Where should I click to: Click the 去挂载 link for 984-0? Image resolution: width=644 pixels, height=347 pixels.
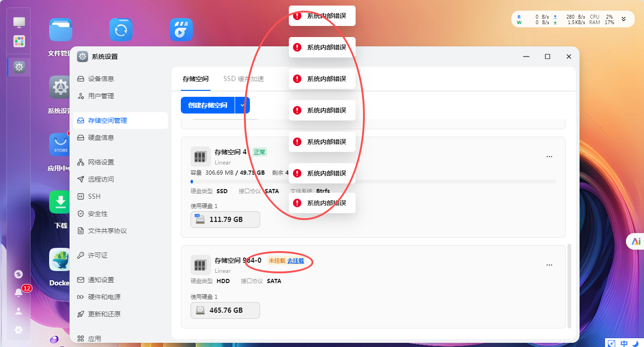point(296,261)
